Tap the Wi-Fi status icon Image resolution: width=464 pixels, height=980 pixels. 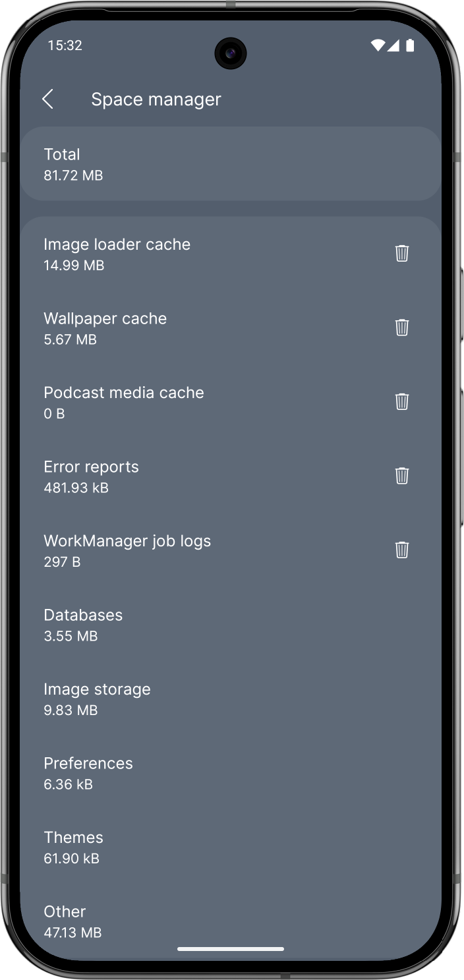378,45
